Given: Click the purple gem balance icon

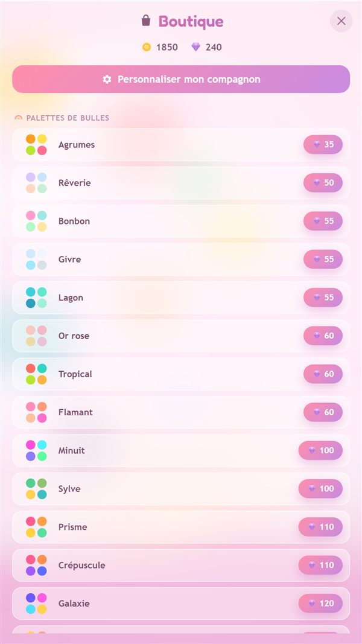Looking at the screenshot, I should click(195, 47).
